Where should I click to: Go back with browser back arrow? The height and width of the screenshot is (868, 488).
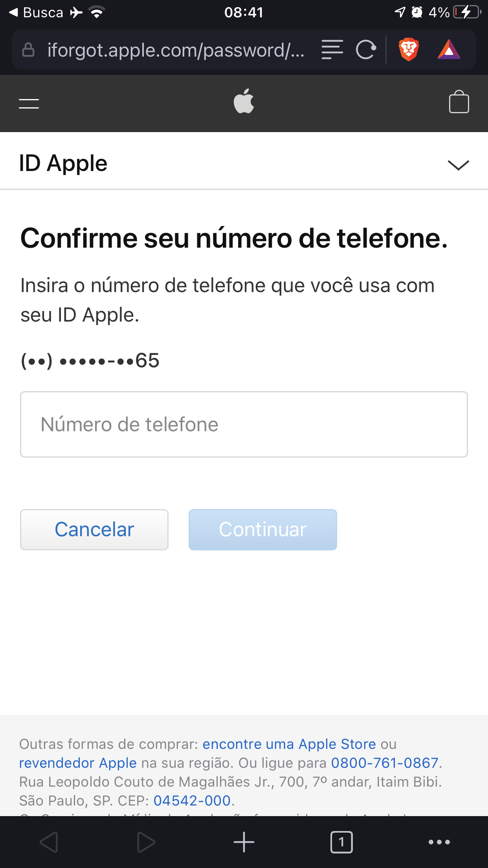click(49, 842)
